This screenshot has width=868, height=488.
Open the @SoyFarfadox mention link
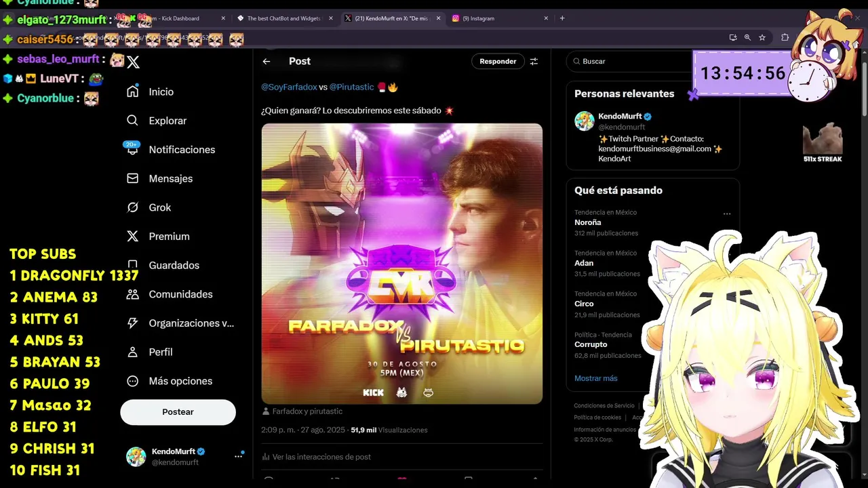pyautogui.click(x=289, y=87)
